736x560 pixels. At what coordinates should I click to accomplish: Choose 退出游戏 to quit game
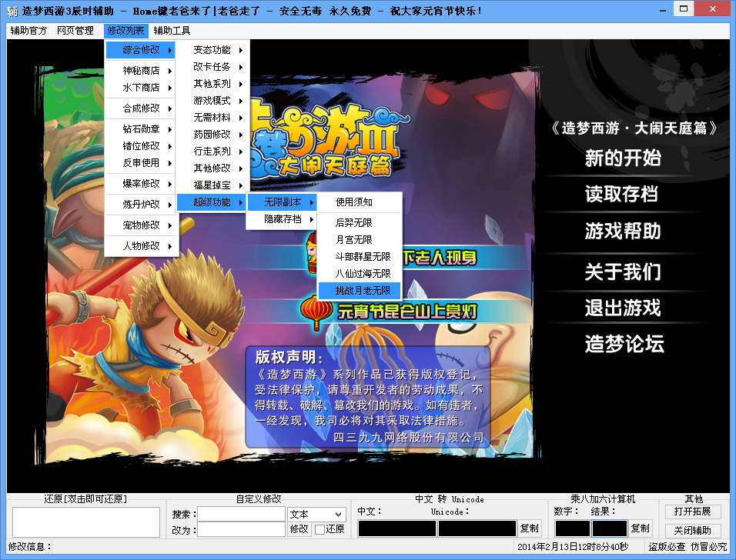point(623,308)
